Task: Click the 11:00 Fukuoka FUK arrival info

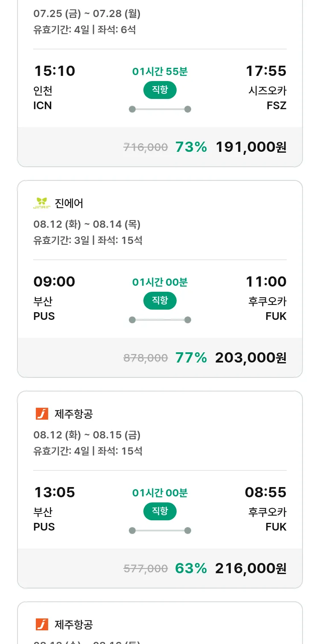Action: (x=266, y=298)
